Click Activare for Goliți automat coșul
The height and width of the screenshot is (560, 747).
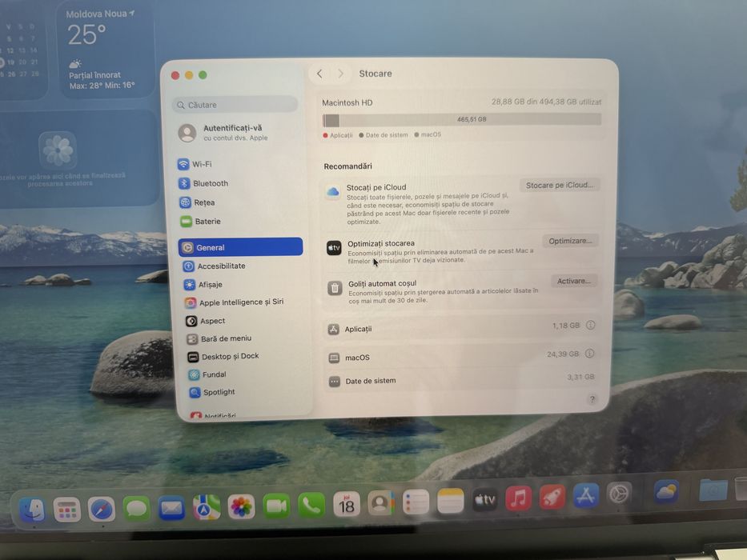573,282
